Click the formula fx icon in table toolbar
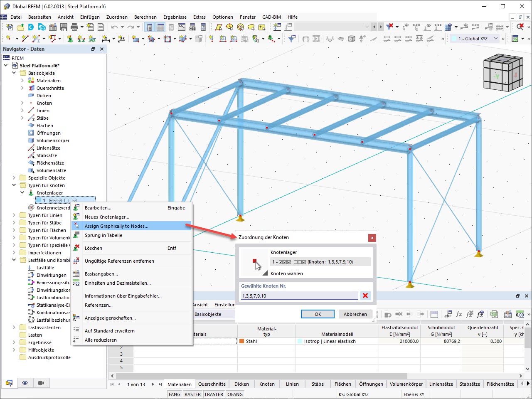The height and width of the screenshot is (399, 532). [x=459, y=314]
